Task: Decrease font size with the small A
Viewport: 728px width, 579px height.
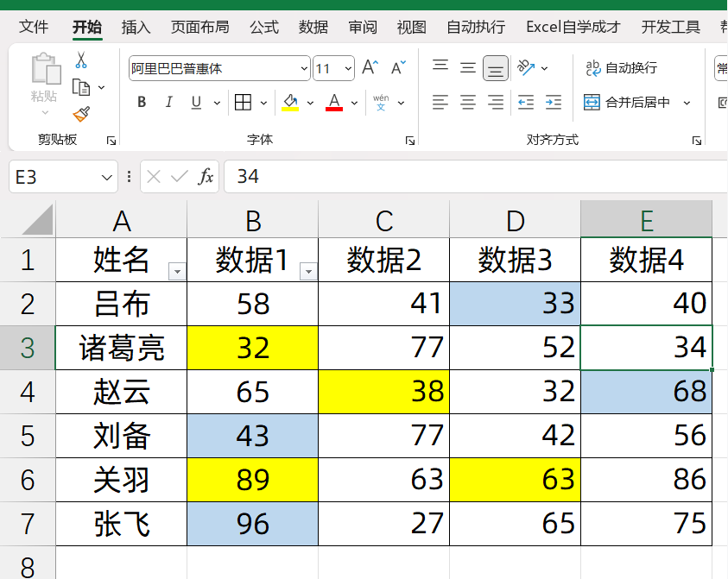Action: pyautogui.click(x=398, y=67)
